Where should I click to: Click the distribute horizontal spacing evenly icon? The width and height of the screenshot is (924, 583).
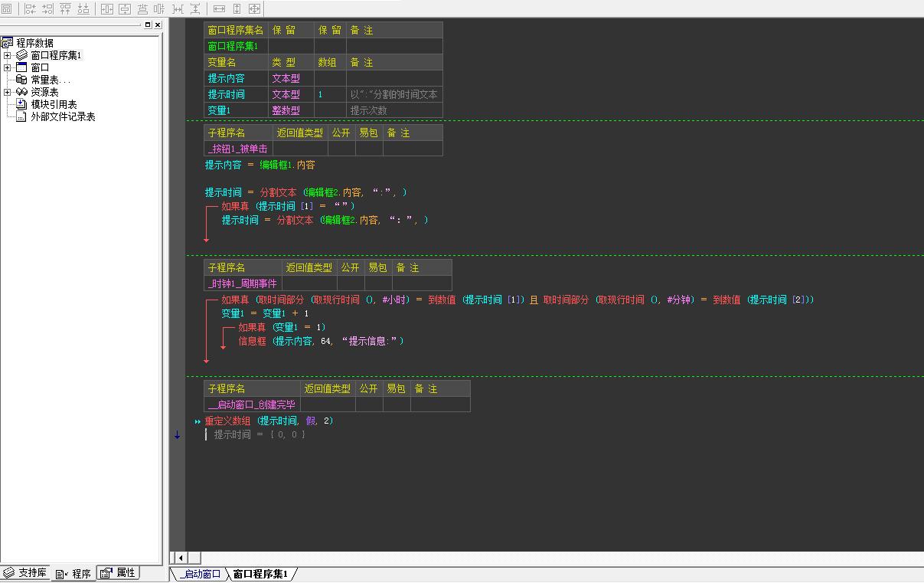(x=178, y=9)
